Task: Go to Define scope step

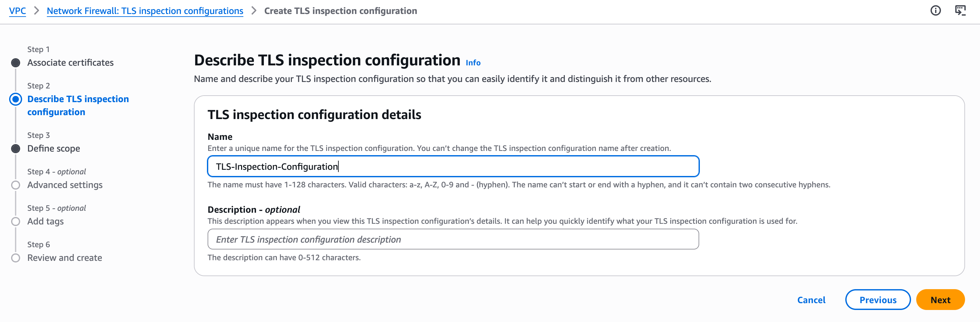Action: tap(54, 149)
